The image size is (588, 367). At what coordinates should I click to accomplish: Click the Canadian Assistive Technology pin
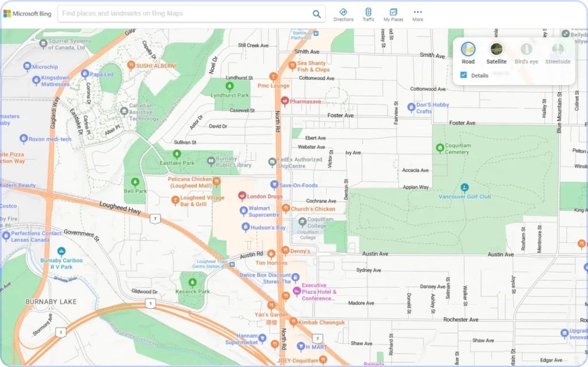click(x=124, y=111)
